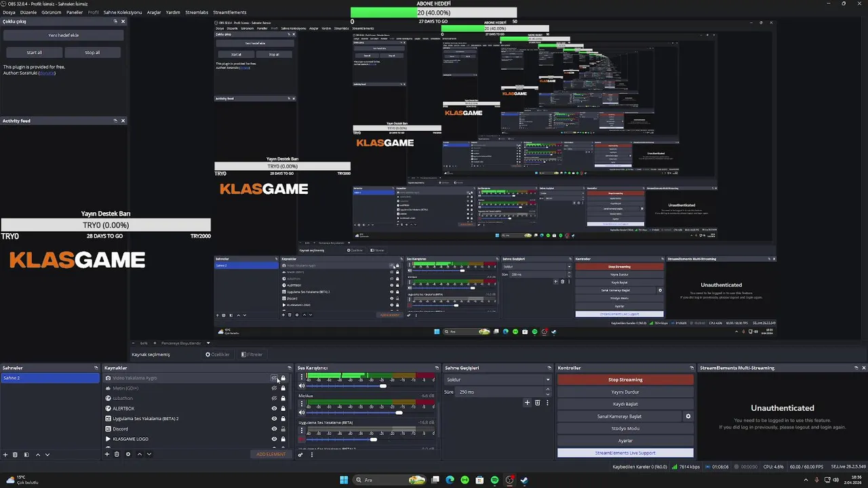
Task: Enable Stüdyo Modu
Action: pyautogui.click(x=625, y=428)
